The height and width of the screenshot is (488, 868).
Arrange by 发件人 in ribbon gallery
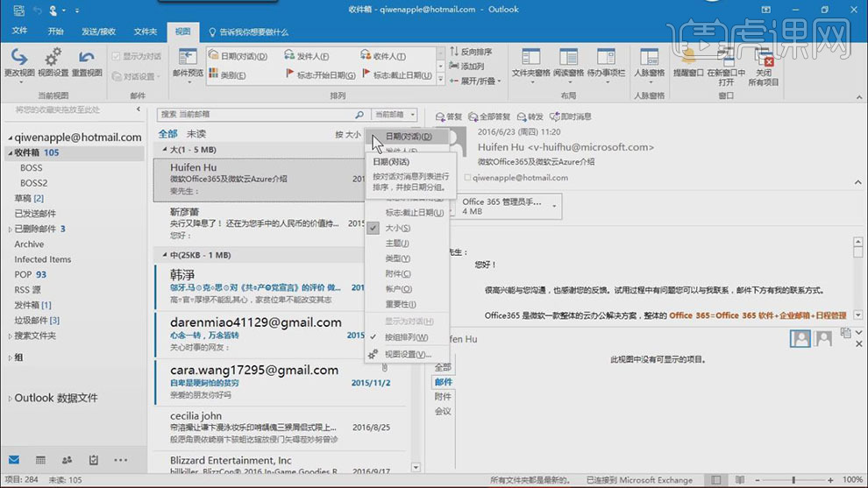[x=307, y=56]
